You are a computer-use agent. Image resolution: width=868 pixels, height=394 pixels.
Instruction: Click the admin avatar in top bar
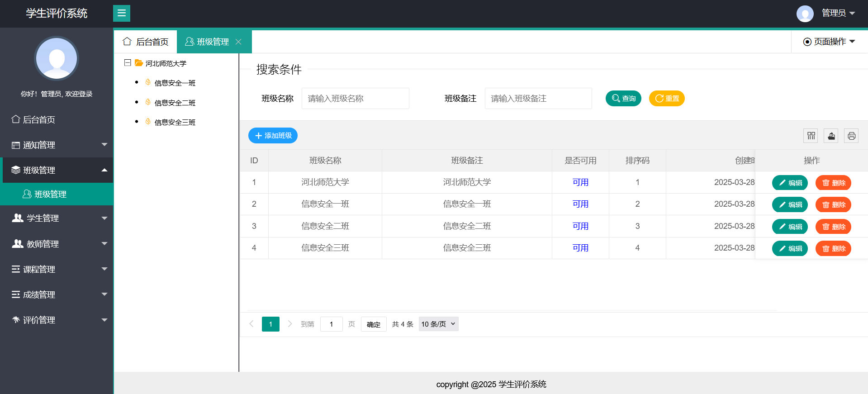click(805, 13)
